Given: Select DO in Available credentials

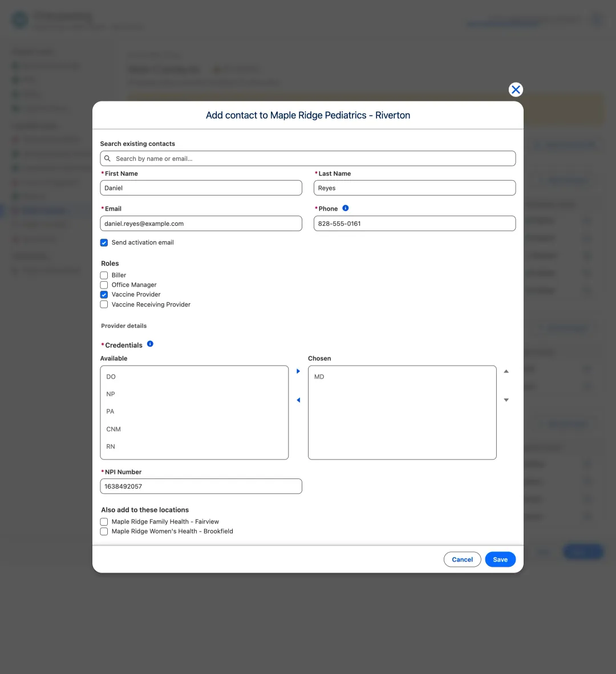Looking at the screenshot, I should pos(194,376).
